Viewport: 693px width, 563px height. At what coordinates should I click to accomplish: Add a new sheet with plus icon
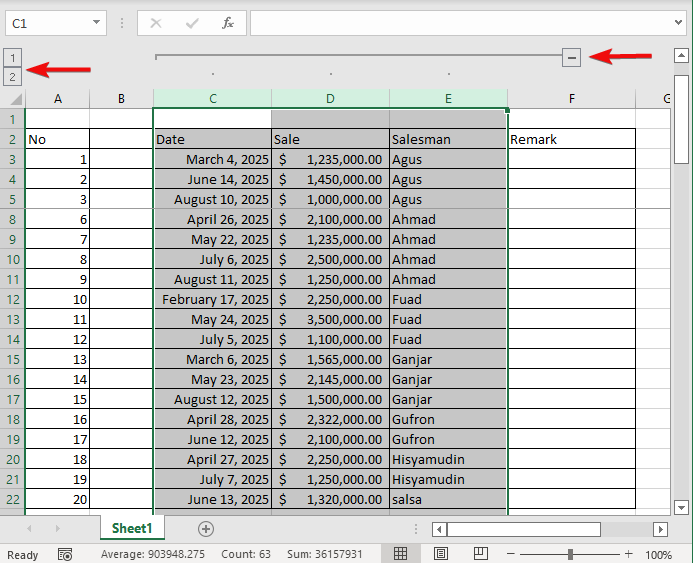pyautogui.click(x=206, y=529)
